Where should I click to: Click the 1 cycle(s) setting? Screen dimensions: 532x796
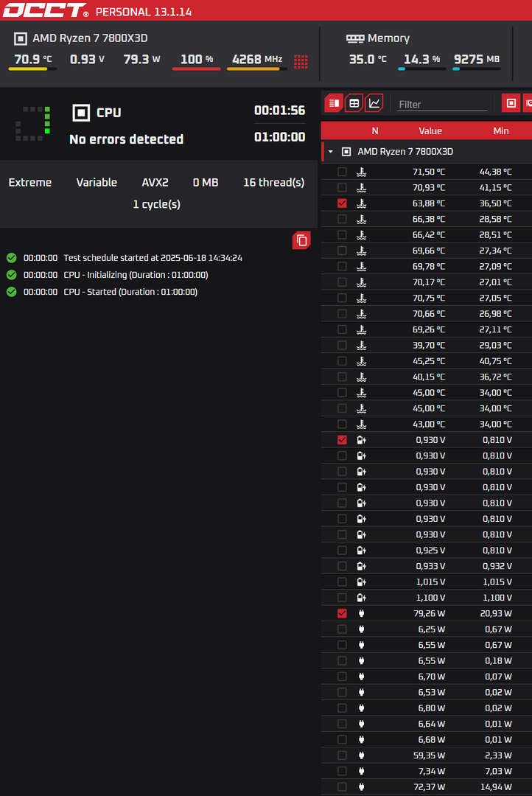coord(156,204)
